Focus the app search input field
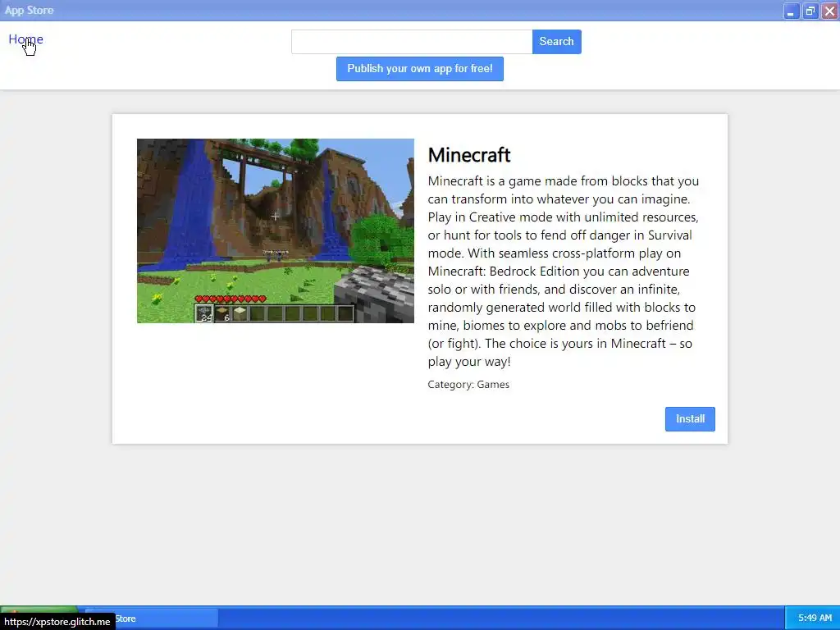The height and width of the screenshot is (630, 840). pos(412,42)
